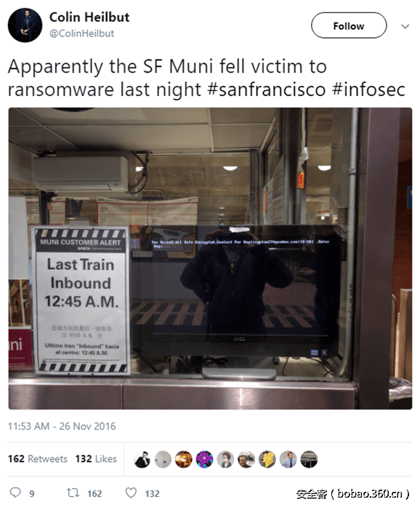The image size is (420, 507).
Task: Open the #infosec hashtag
Action: [368, 89]
